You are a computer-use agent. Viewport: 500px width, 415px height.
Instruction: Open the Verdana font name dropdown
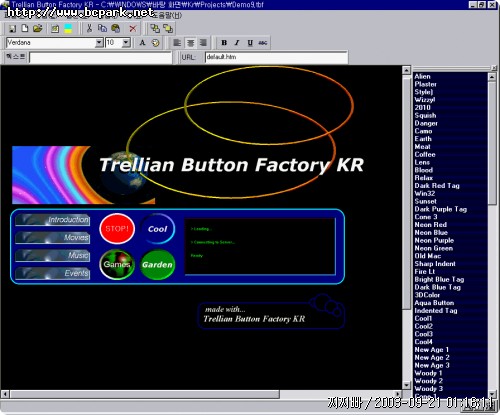[x=99, y=43]
